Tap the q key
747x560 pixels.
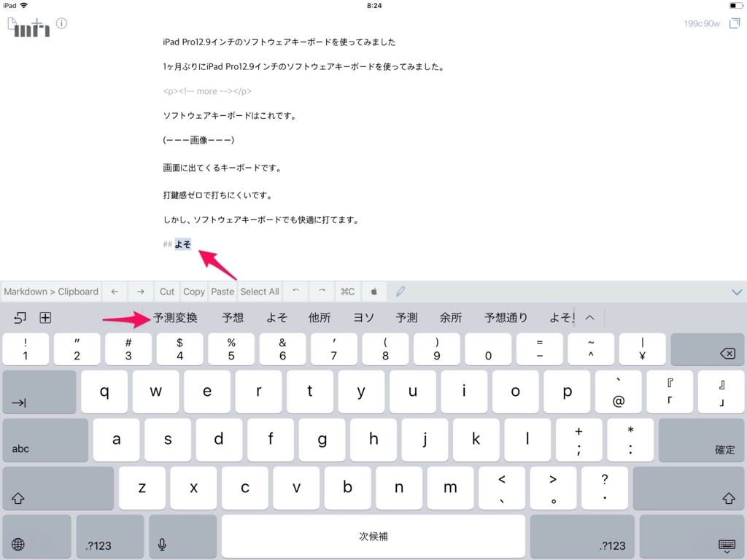[104, 392]
